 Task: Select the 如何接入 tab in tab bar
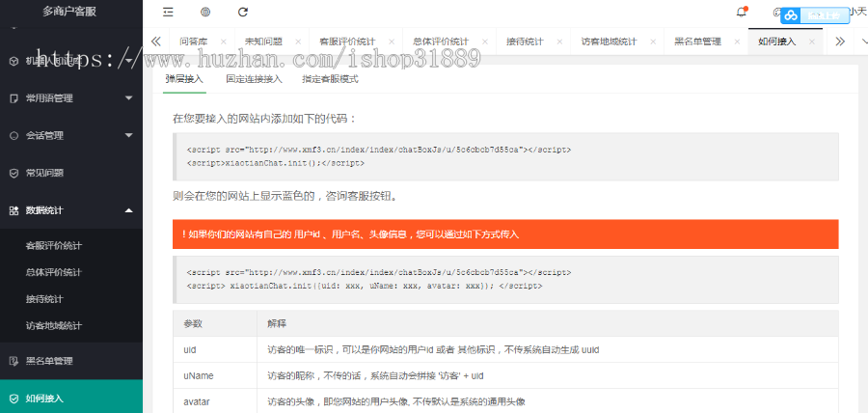tap(776, 41)
